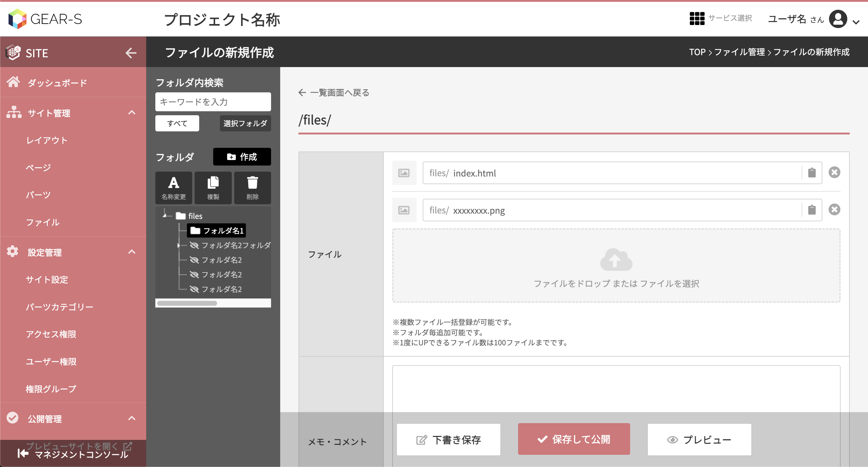Select the 選択フォルダ search scope
The image size is (868, 467).
(245, 123)
